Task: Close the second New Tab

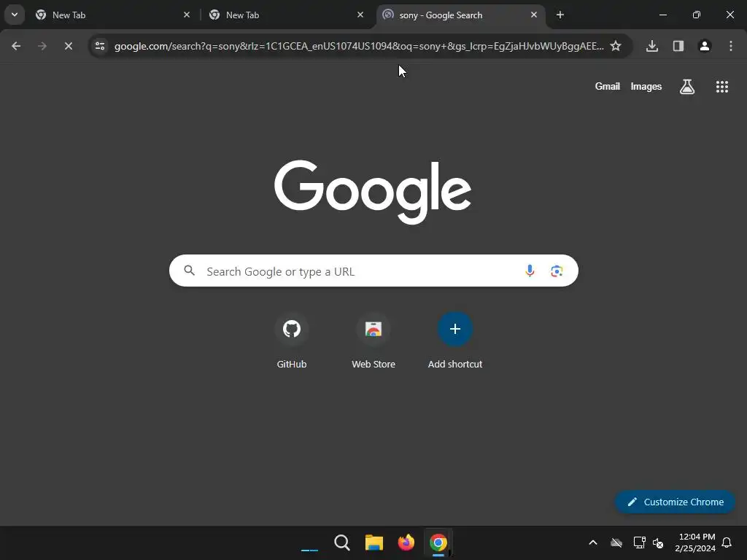Action: click(360, 15)
